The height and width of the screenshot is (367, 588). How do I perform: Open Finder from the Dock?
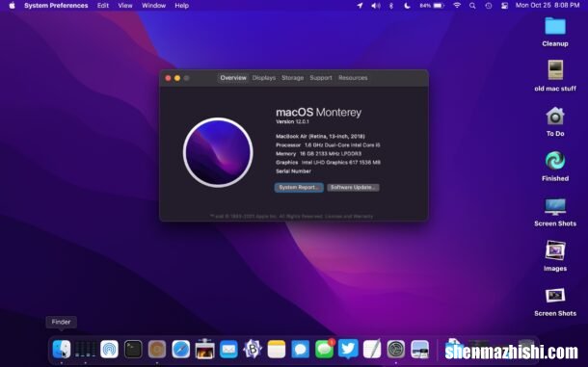(61, 349)
